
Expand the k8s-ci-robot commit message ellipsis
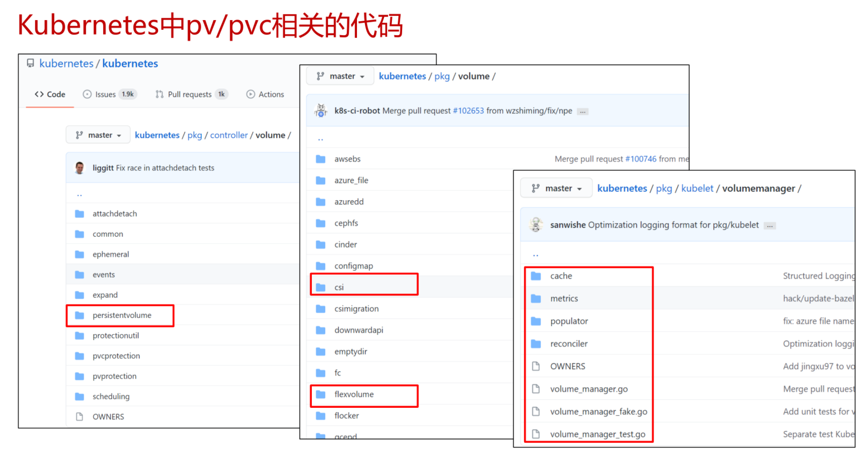[583, 111]
